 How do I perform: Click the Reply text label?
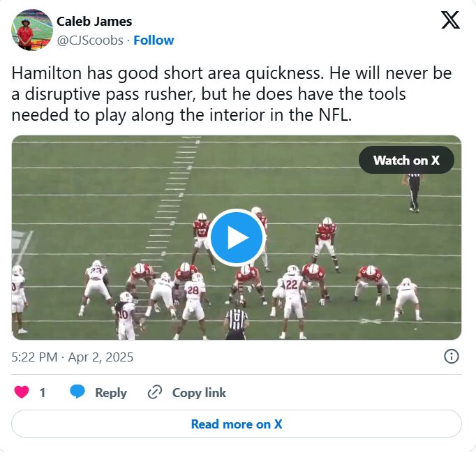[x=111, y=392]
